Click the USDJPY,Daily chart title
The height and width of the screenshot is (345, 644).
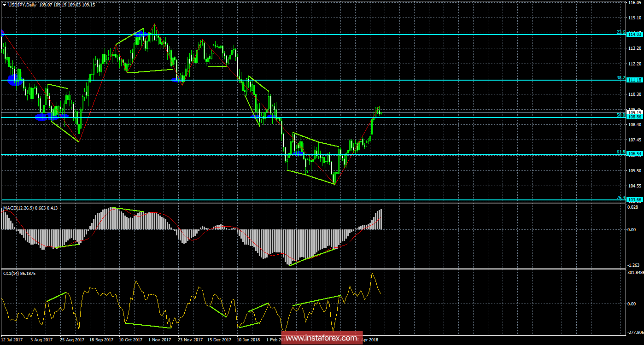tap(23, 4)
